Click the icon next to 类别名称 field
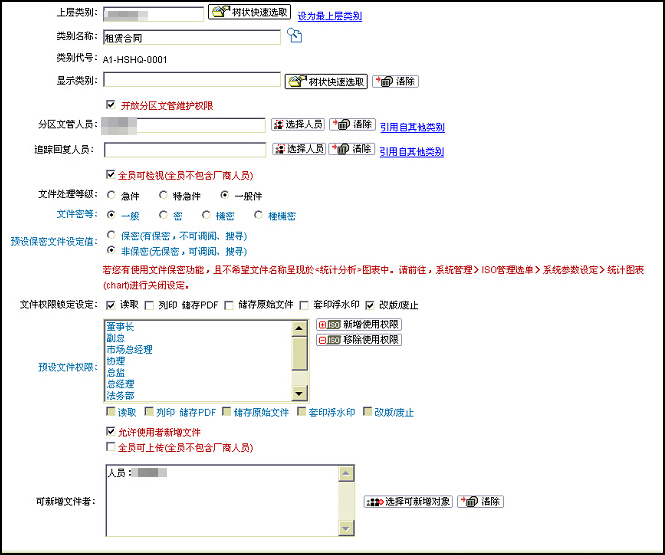The image size is (665, 555). 295,36
